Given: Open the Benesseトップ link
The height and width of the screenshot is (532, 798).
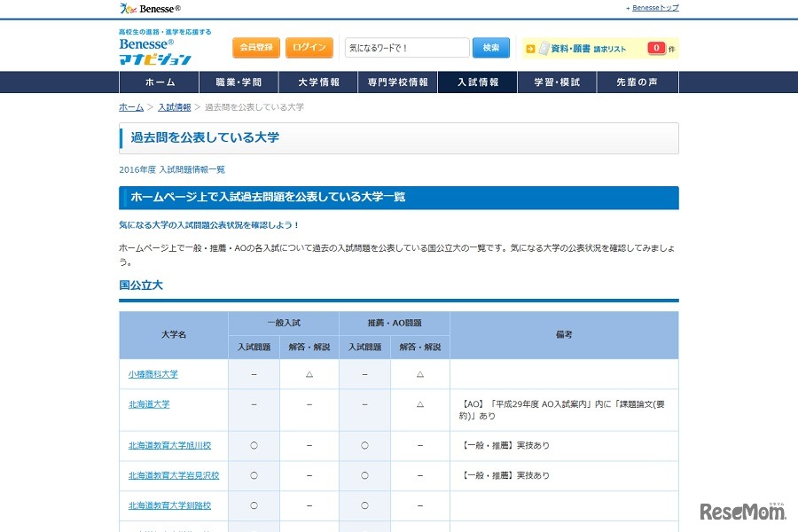Looking at the screenshot, I should coord(655,8).
